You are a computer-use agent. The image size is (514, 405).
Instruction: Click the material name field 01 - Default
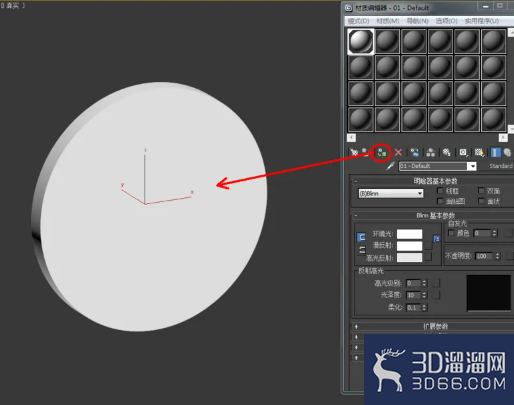click(433, 166)
